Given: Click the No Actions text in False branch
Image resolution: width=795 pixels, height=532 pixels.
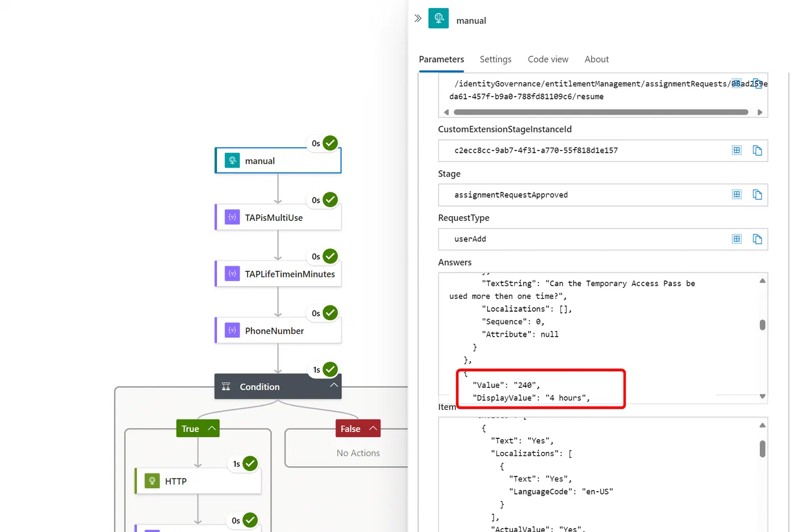Looking at the screenshot, I should click(358, 453).
